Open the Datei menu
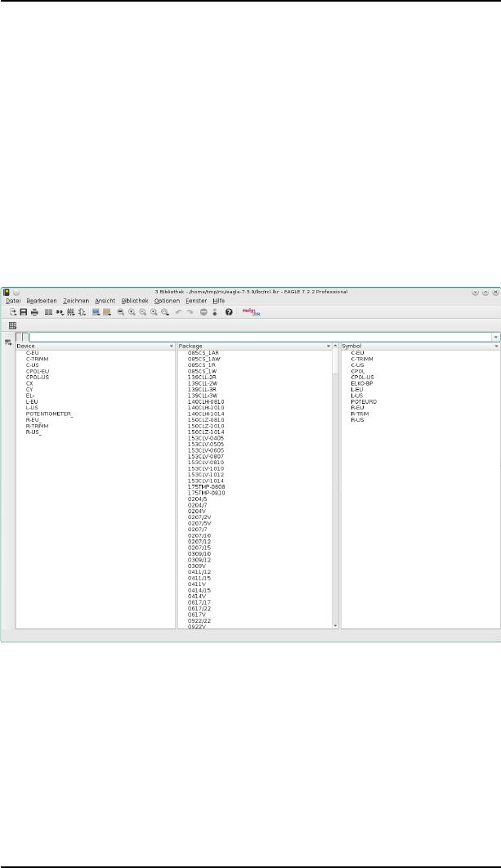This screenshot has height=868, width=501. 13,301
